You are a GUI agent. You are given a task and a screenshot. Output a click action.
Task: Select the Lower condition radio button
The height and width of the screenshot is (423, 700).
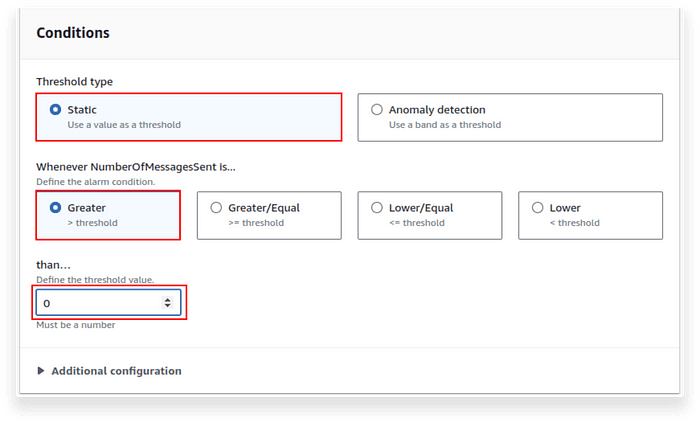click(538, 207)
